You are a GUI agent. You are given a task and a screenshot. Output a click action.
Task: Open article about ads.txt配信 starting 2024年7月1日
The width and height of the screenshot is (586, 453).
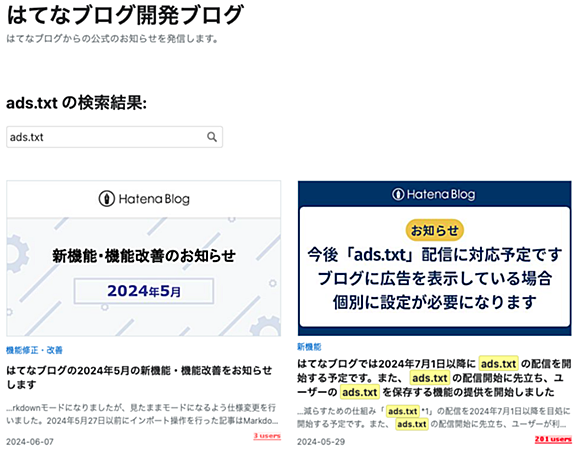point(434,378)
